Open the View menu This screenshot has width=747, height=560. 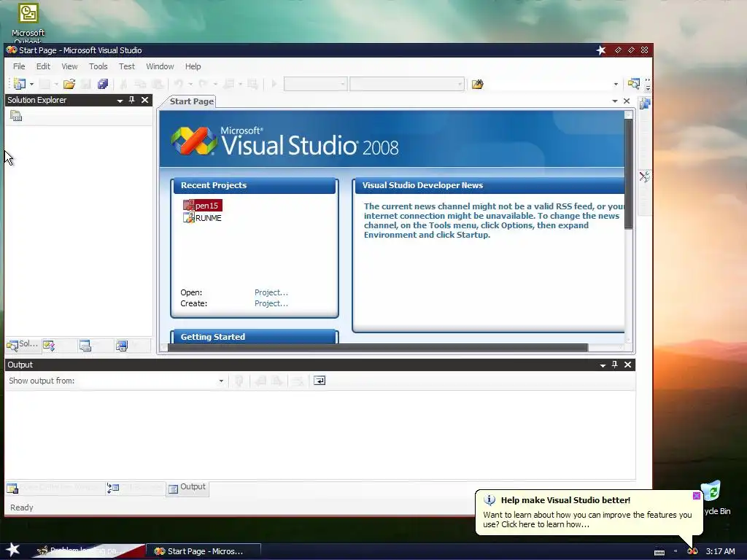[x=69, y=66]
